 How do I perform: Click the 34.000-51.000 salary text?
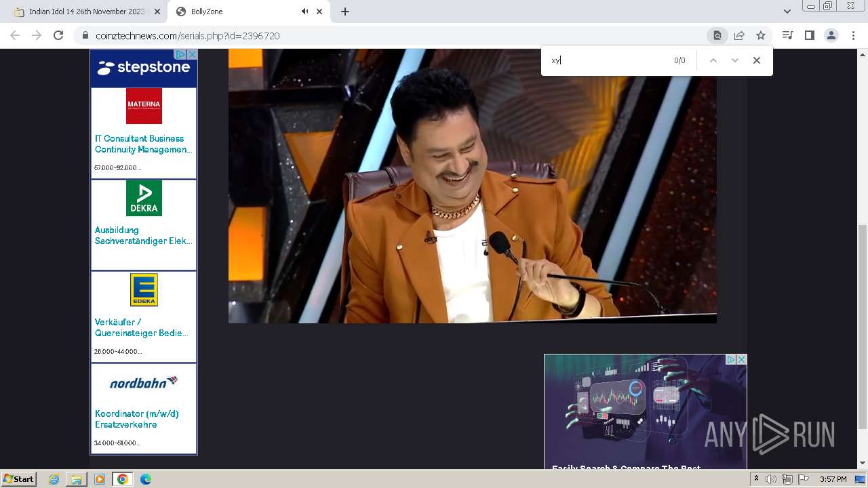click(117, 443)
